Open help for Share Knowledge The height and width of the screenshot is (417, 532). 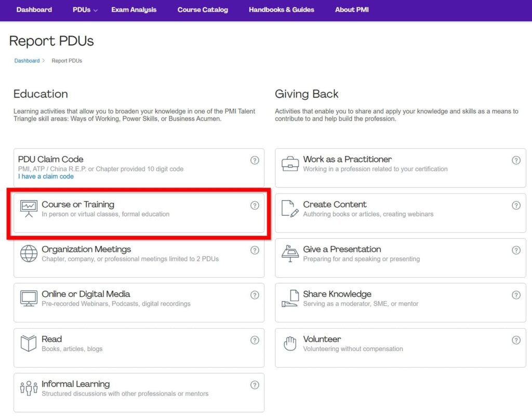pos(516,295)
